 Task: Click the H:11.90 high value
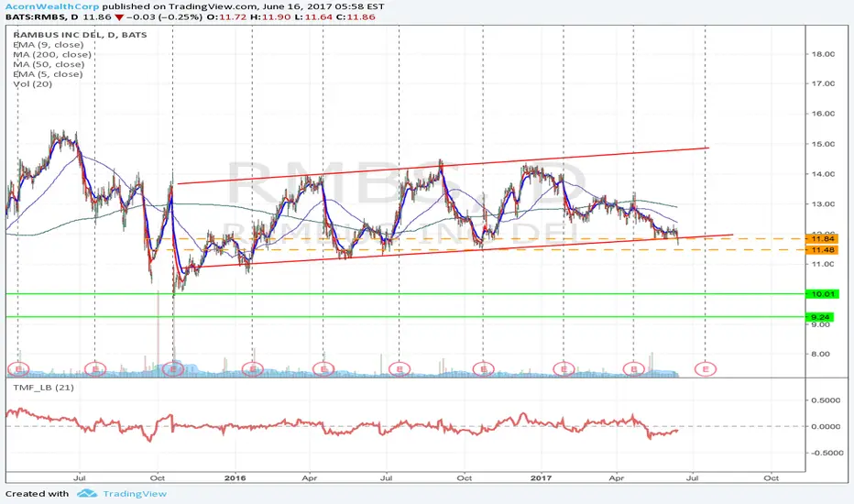270,16
